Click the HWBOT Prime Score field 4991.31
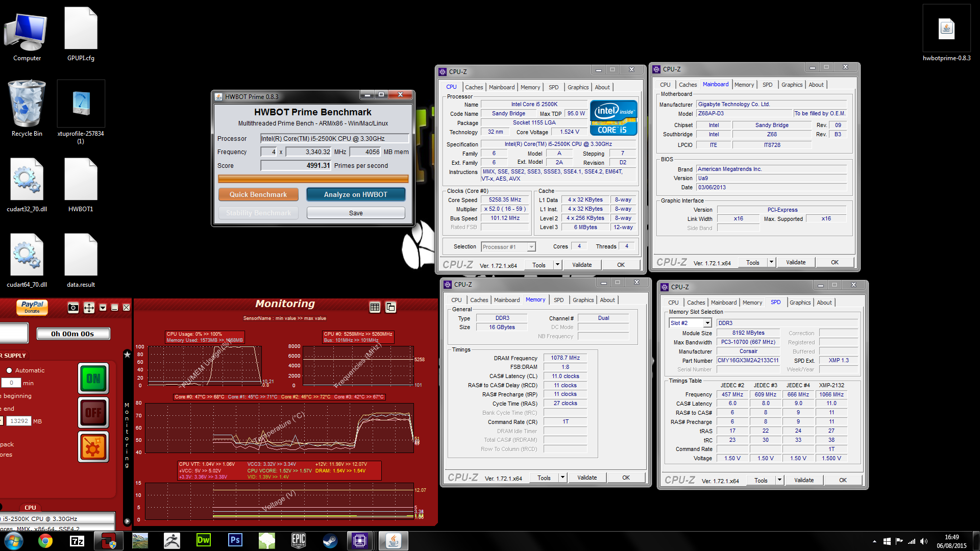Viewport: 980px width, 551px height. coord(296,165)
